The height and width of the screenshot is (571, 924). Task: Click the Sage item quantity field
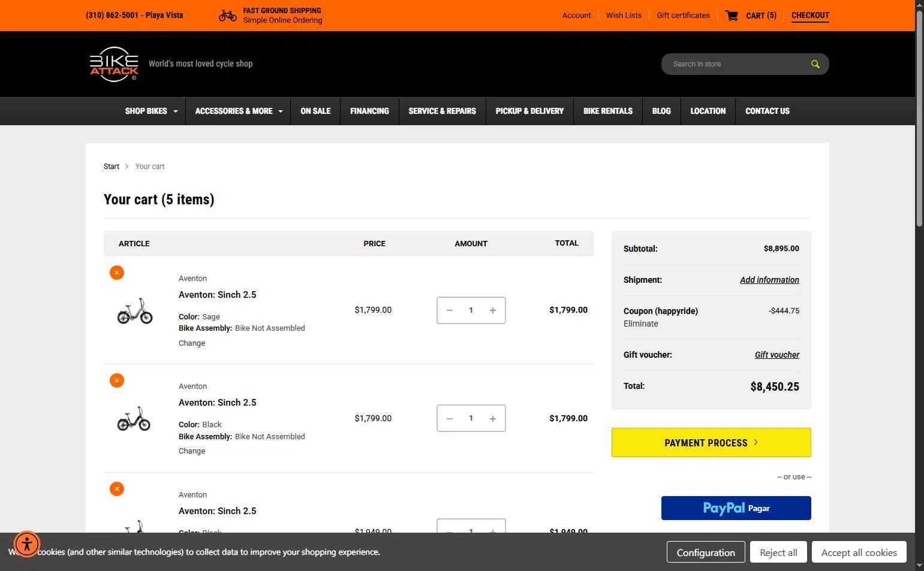(471, 310)
